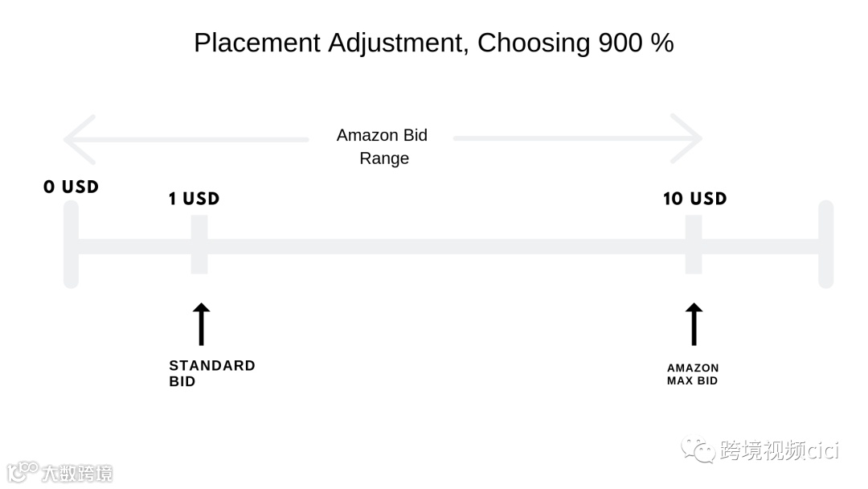The width and height of the screenshot is (868, 489).
Task: Select the 1 USD tick mark on the scale
Action: pos(199,244)
